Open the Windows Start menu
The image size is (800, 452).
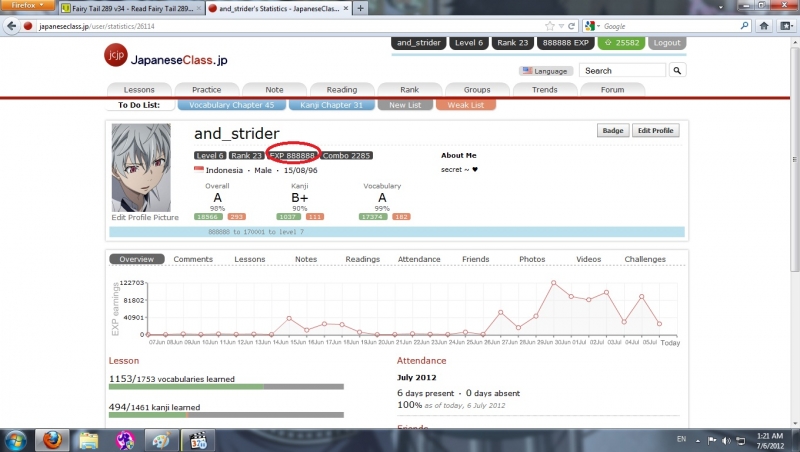coord(14,440)
